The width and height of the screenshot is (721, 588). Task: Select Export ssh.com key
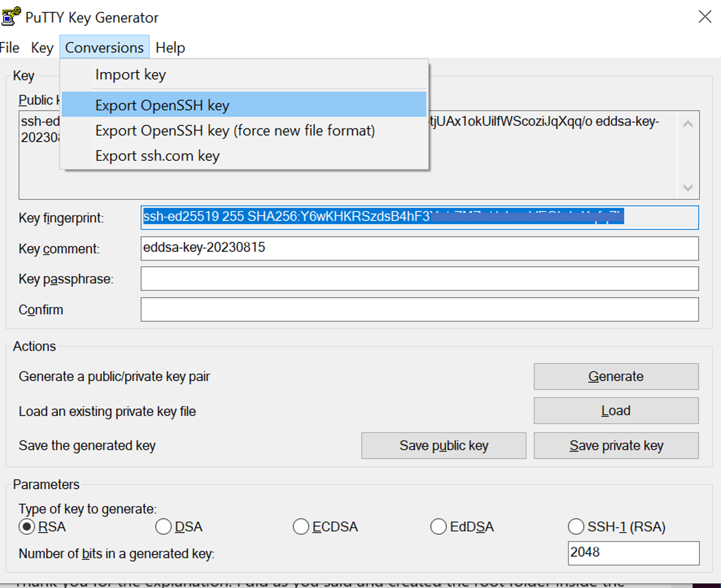(157, 156)
